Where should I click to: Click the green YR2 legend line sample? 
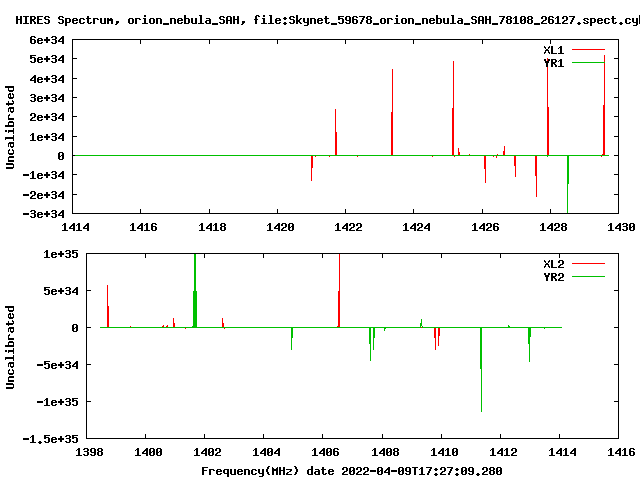tap(588, 277)
